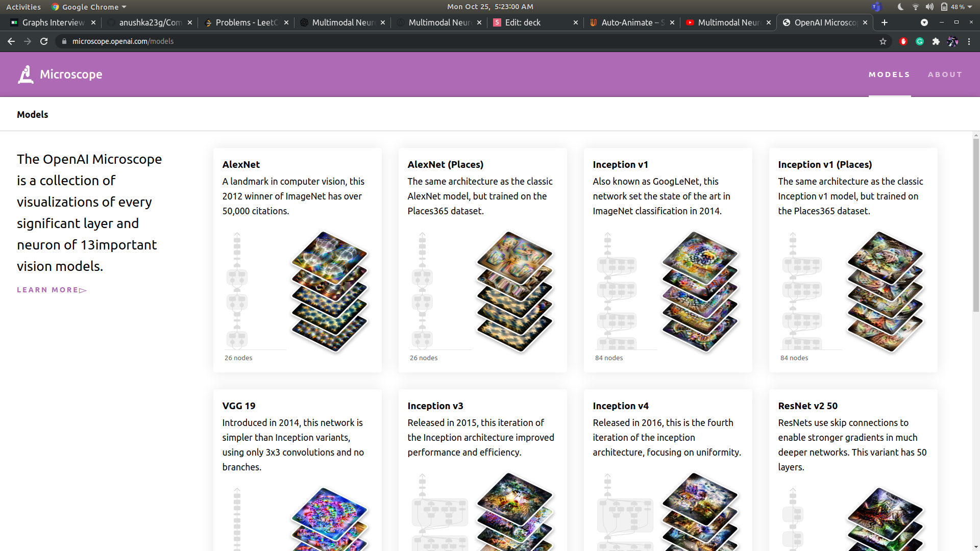This screenshot has width=980, height=551.
Task: Open the Extensions puzzle icon
Action: tap(936, 41)
